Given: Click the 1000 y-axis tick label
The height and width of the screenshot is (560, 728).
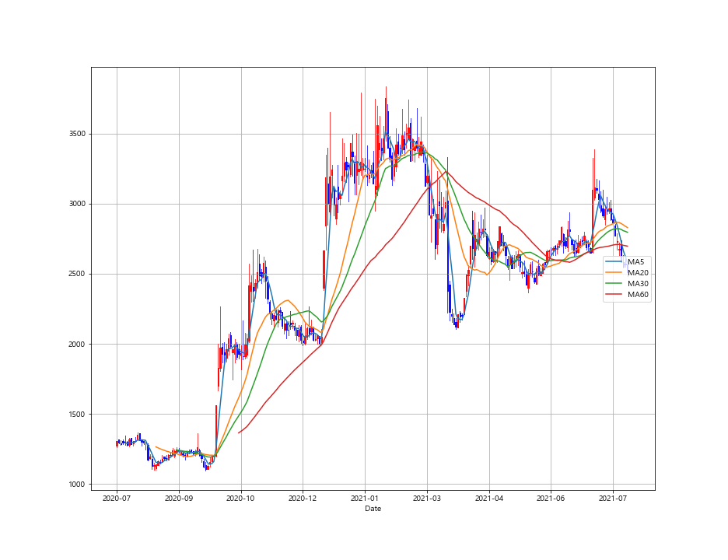Looking at the screenshot, I should coord(77,485).
